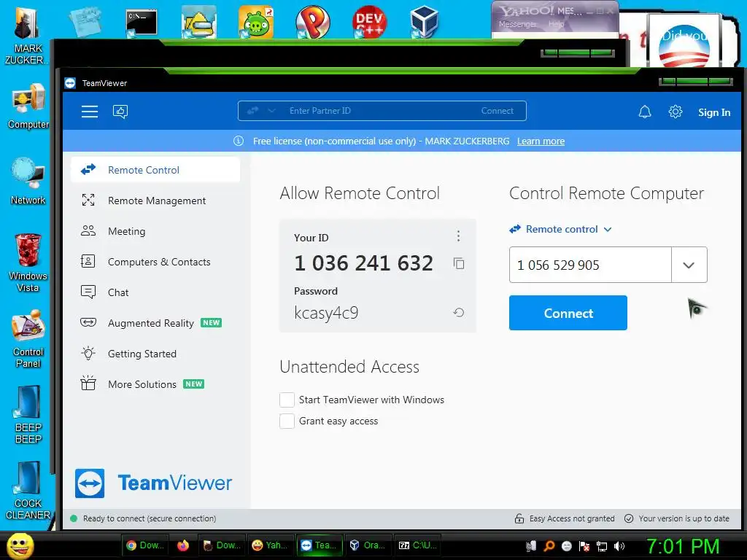The image size is (747, 560).
Task: Open the notifications bell
Action: click(645, 112)
